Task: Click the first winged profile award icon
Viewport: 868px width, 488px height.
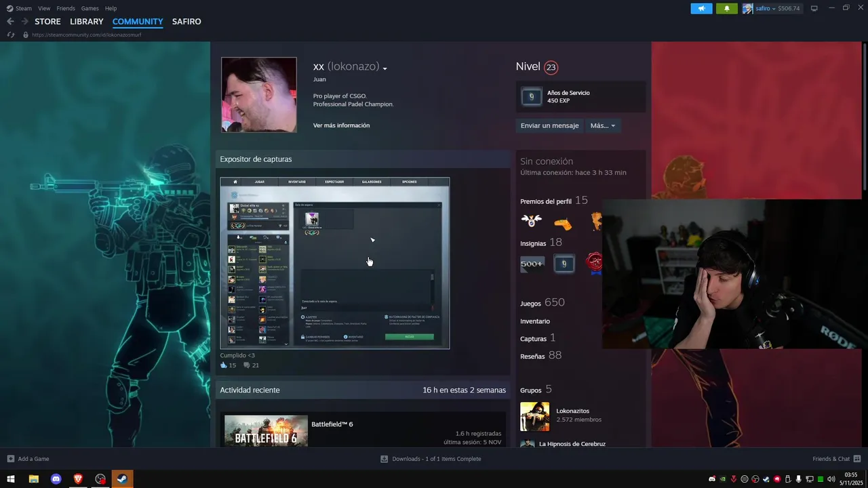Action: pyautogui.click(x=532, y=221)
